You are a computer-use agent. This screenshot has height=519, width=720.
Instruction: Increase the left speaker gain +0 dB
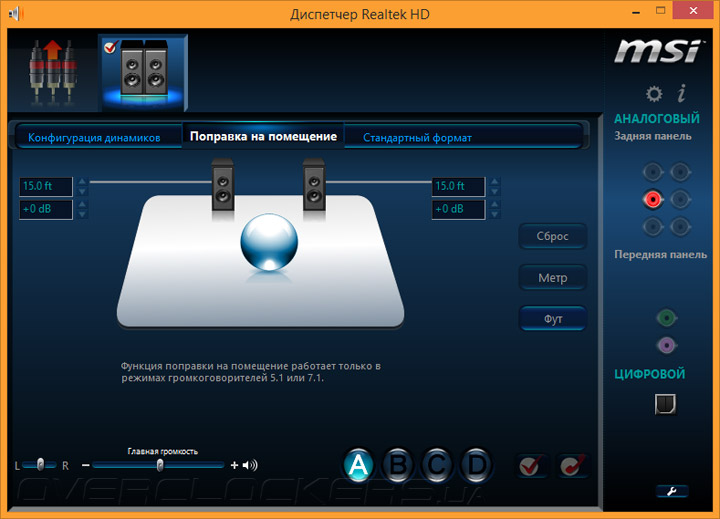[x=82, y=204]
